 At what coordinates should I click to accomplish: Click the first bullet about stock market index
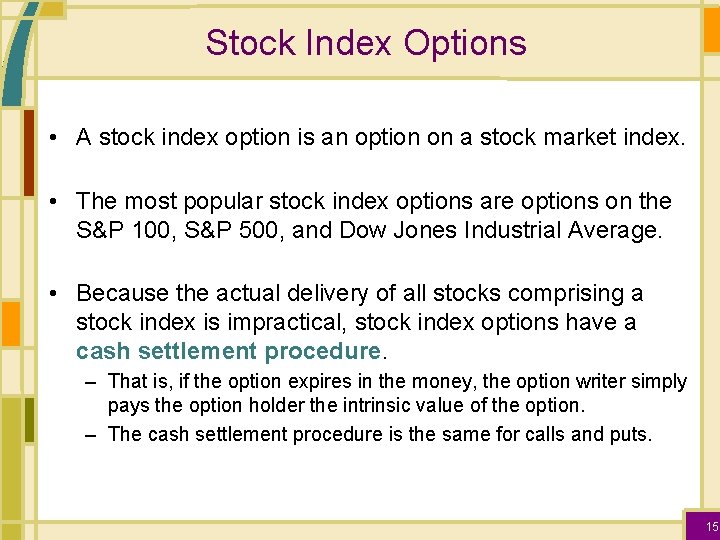(x=380, y=138)
